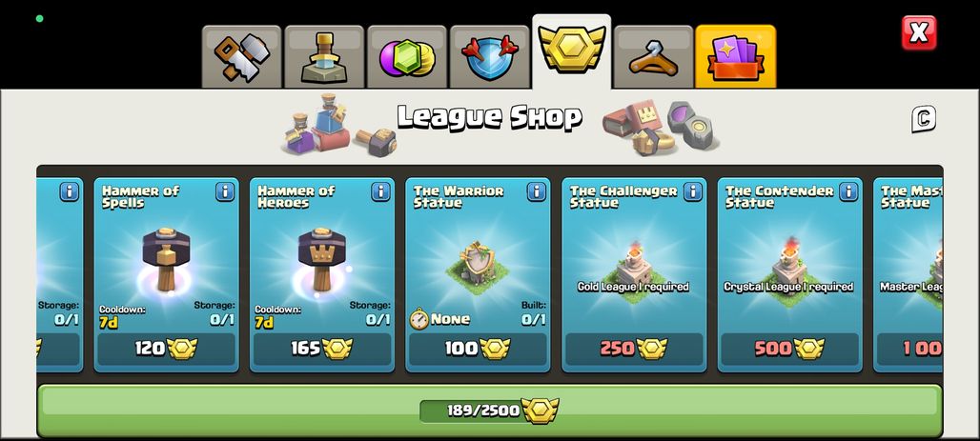Open the purple cards special offers tab
The image size is (980, 441).
[x=736, y=57]
